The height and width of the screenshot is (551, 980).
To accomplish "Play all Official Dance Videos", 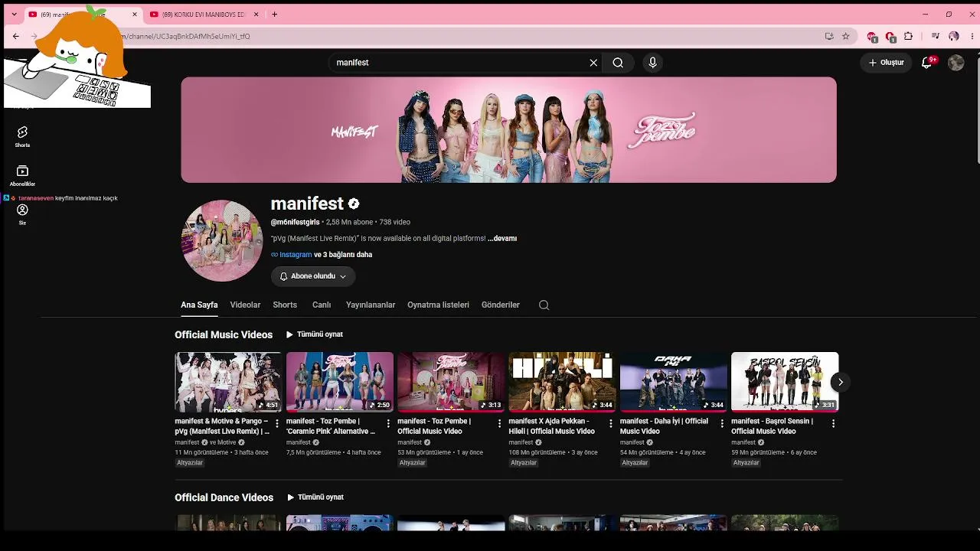I will point(315,497).
